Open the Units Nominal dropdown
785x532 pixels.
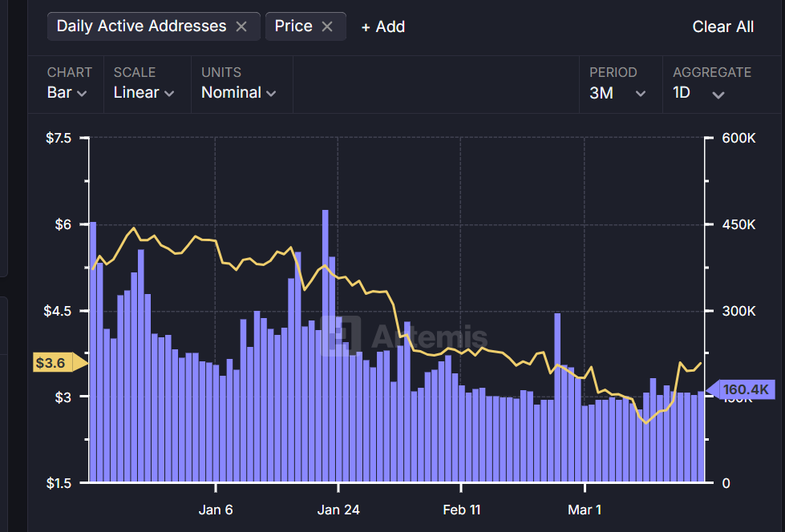238,93
